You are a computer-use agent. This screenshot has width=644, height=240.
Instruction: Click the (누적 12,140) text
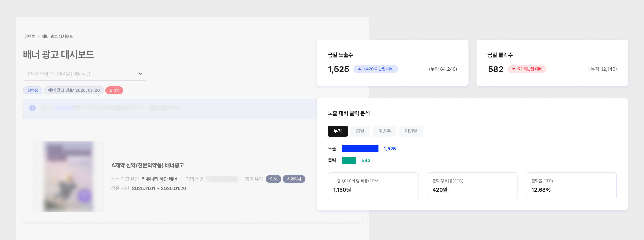(603, 69)
